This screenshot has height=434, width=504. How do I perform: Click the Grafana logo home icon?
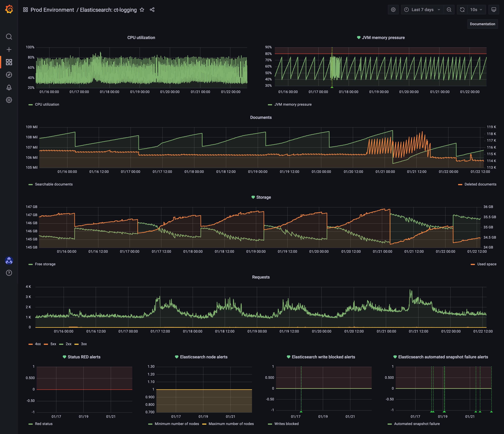(9, 9)
